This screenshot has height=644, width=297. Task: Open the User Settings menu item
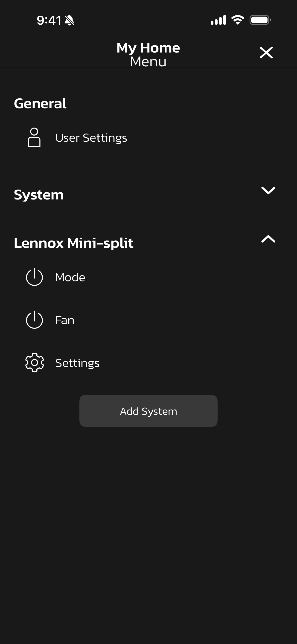tap(91, 138)
